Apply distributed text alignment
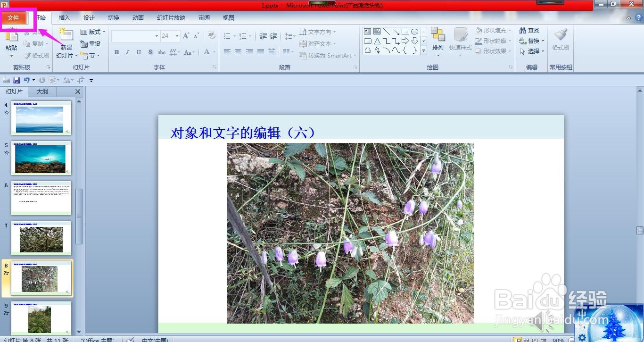644x342 pixels. (272, 52)
